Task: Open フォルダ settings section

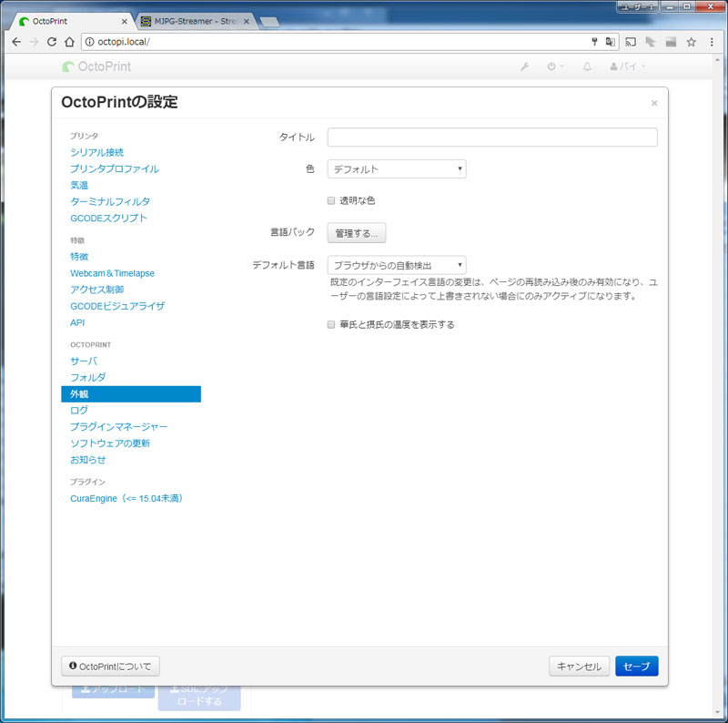Action: click(x=87, y=378)
